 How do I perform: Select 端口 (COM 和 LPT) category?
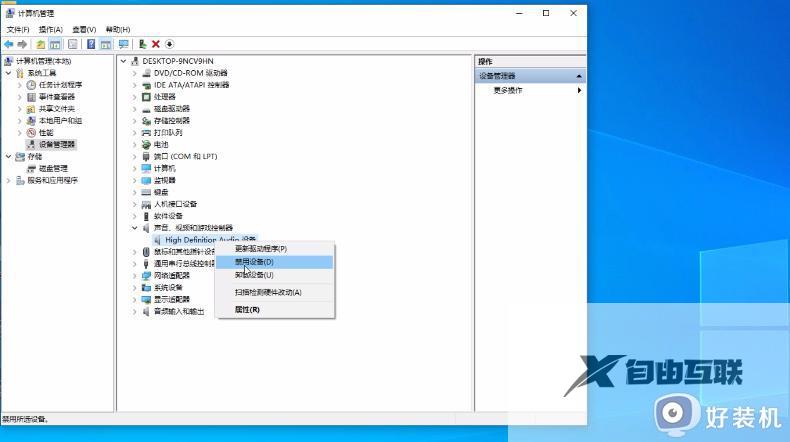(x=185, y=156)
